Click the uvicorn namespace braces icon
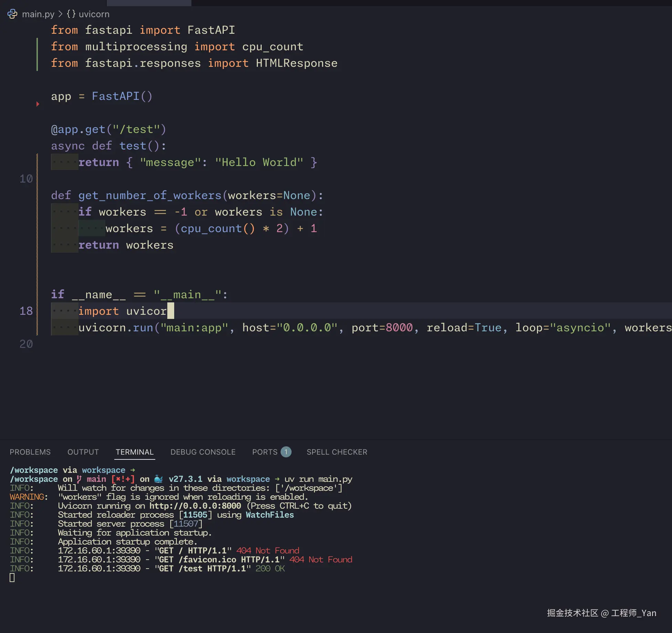 (71, 14)
